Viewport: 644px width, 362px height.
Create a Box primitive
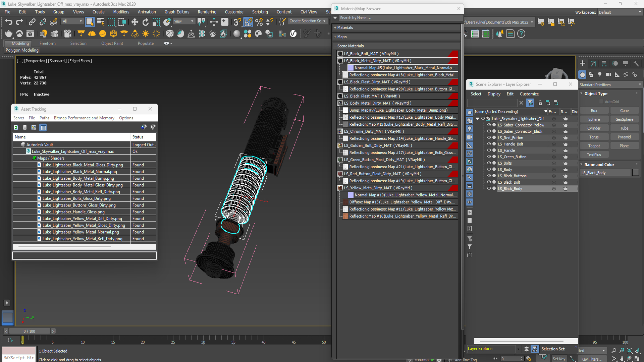594,111
